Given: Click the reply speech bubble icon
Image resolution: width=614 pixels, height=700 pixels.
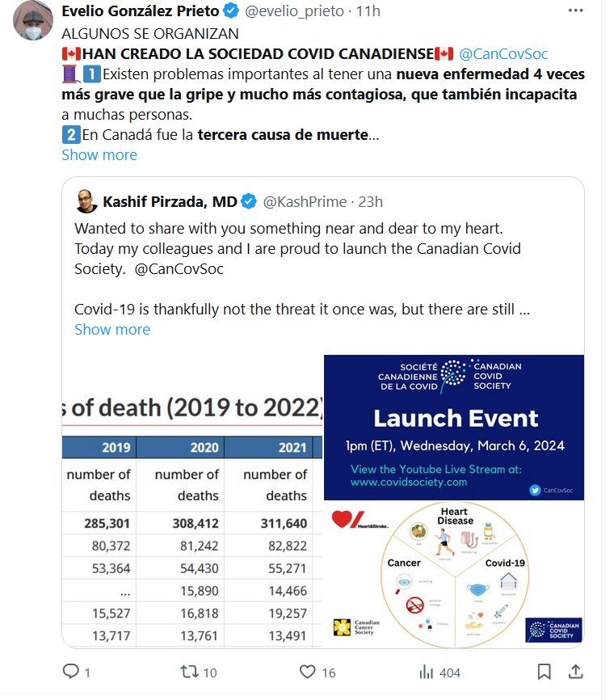Looking at the screenshot, I should (x=71, y=672).
